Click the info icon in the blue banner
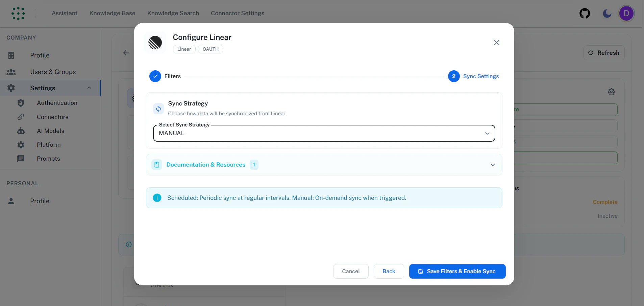Image resolution: width=644 pixels, height=306 pixels. (157, 197)
